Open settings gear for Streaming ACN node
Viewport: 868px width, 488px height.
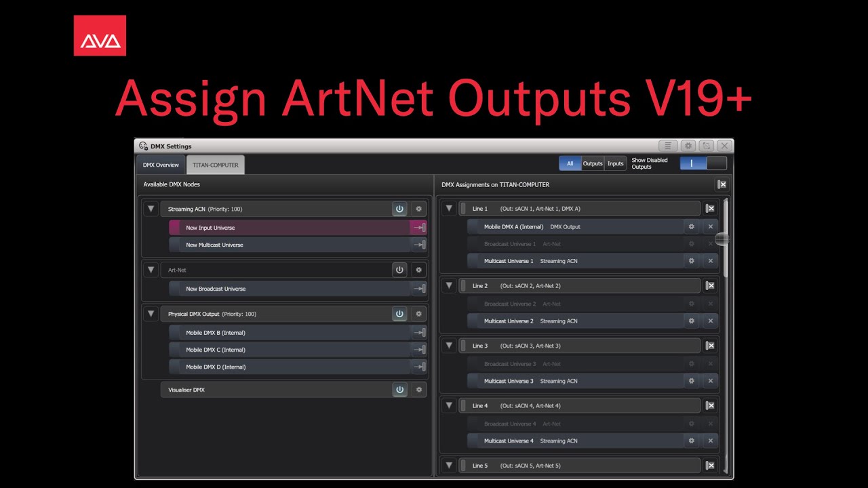pos(418,209)
